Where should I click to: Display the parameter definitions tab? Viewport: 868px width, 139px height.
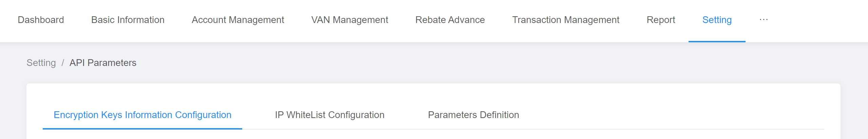(473, 115)
